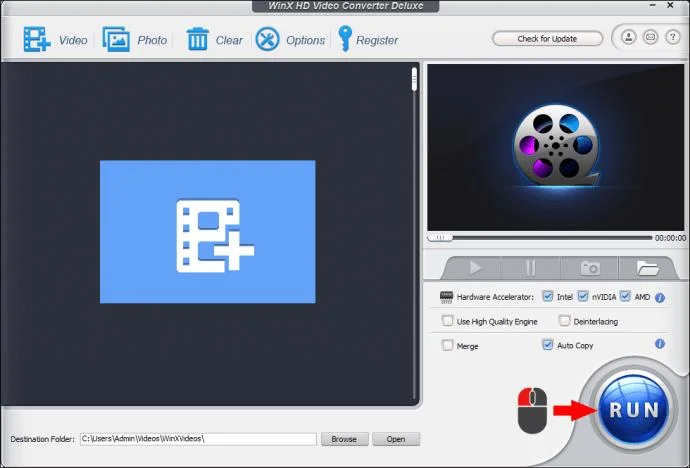Viewport: 690px width, 468px height.
Task: Click the Check for Update button
Action: tap(547, 39)
